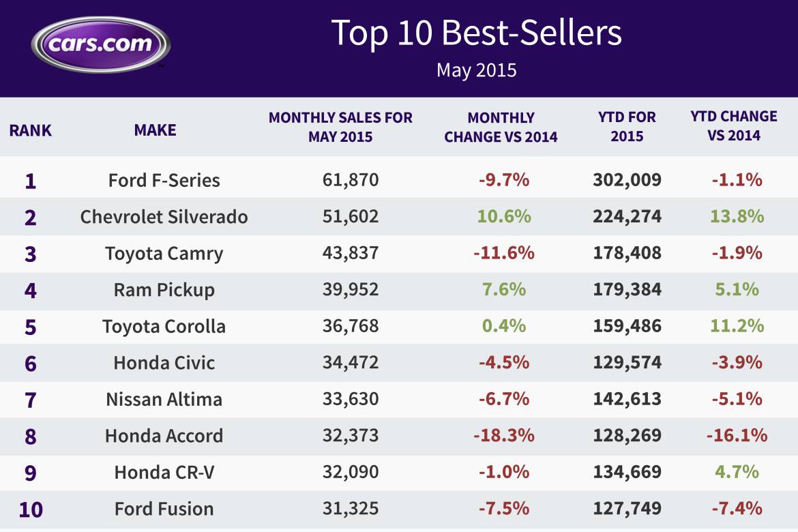Click the May 2015 subtitle

(x=476, y=70)
